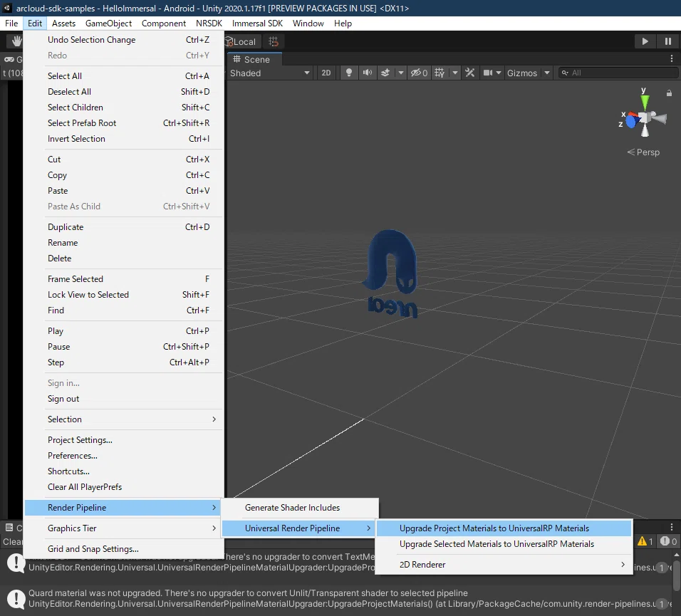Toggle console errors filter icon
Screen dimensions: 681x616
tap(668, 541)
